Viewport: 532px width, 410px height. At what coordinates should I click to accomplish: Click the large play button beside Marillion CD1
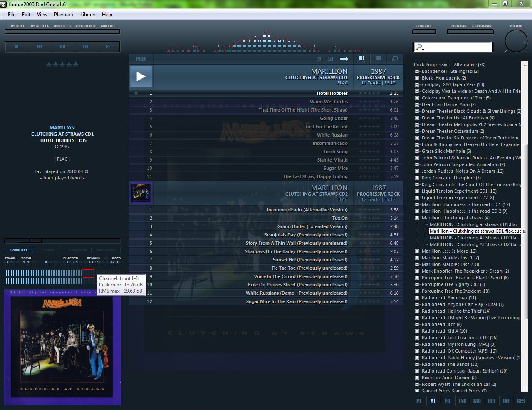tap(141, 76)
